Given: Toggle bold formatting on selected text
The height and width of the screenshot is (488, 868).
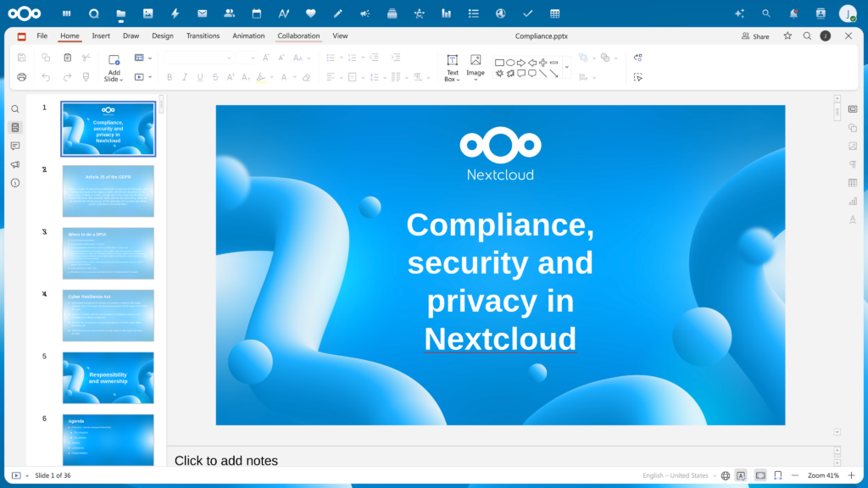Looking at the screenshot, I should coord(170,76).
